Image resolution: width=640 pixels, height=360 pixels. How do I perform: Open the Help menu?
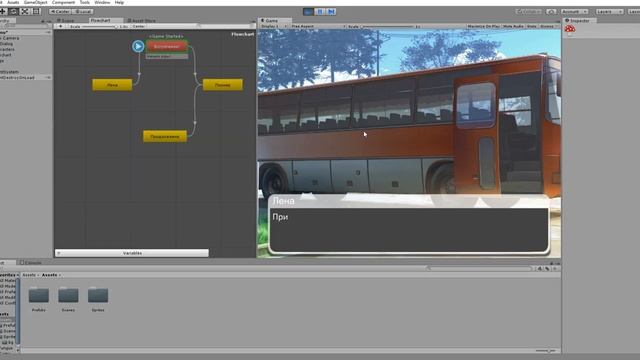pyautogui.click(x=119, y=2)
